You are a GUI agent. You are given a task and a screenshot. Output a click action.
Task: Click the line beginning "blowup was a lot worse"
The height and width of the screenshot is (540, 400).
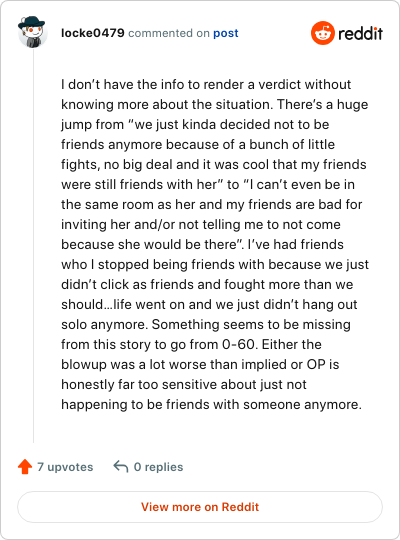(x=200, y=364)
